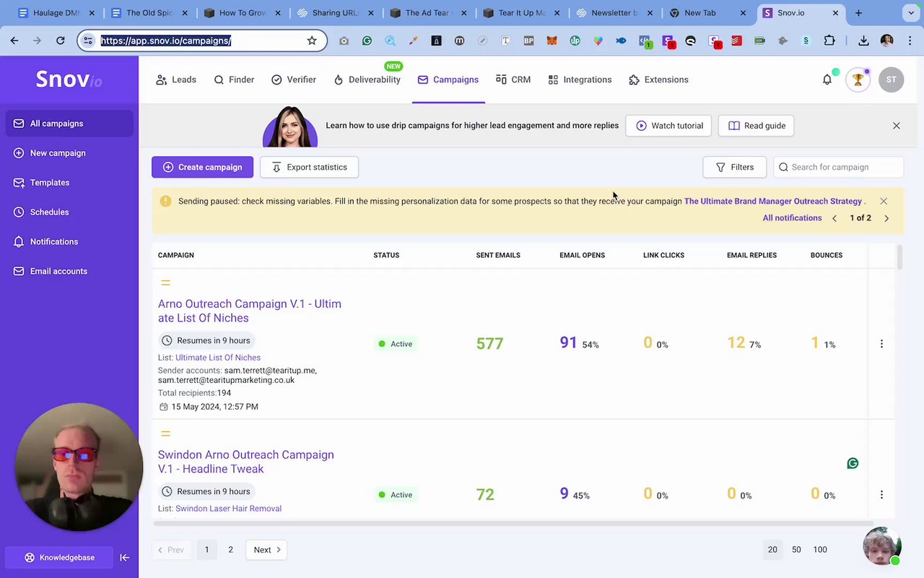
Task: Reload the page with the refresh icon
Action: coord(61,40)
